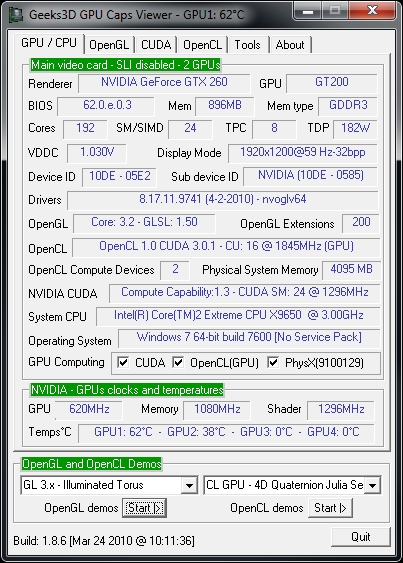The height and width of the screenshot is (563, 403).
Task: Click the Display Mode field 1920x1200@59 Hz-32bpp
Action: (x=303, y=153)
